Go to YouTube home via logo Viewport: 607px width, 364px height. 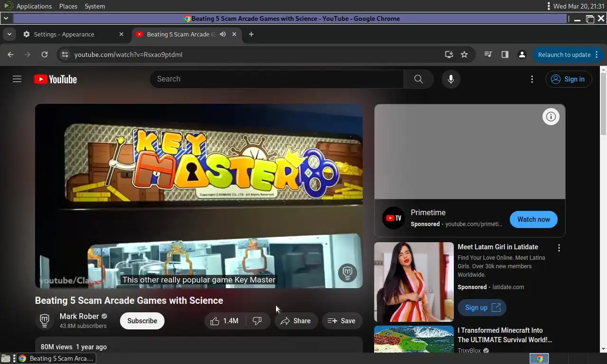55,79
